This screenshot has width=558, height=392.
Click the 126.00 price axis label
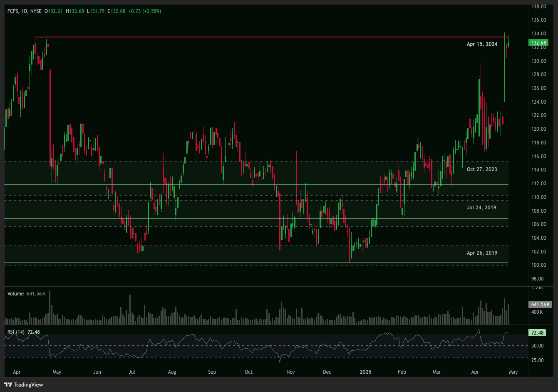tap(539, 88)
